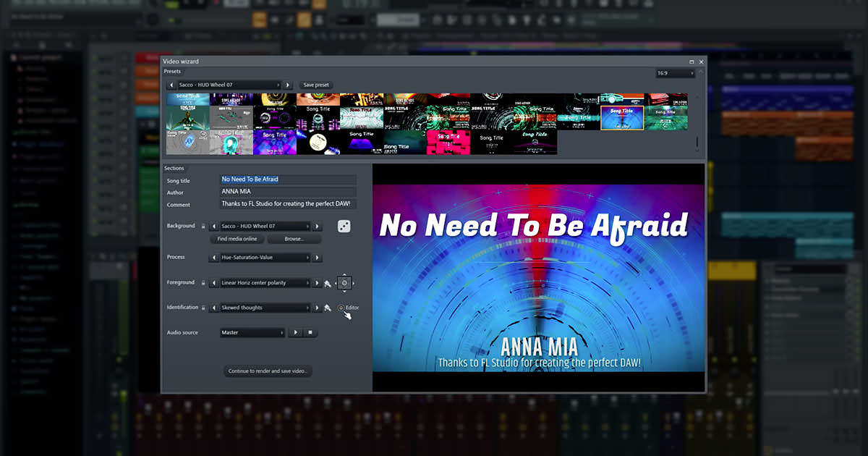Image resolution: width=868 pixels, height=456 pixels.
Task: Click the Save preset button
Action: pyautogui.click(x=316, y=85)
